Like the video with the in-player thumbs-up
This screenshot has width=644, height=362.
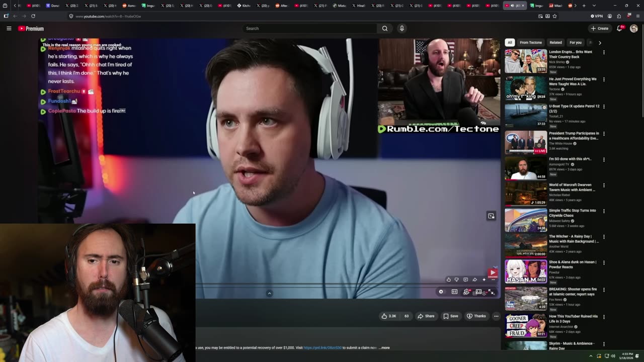[x=448, y=280]
